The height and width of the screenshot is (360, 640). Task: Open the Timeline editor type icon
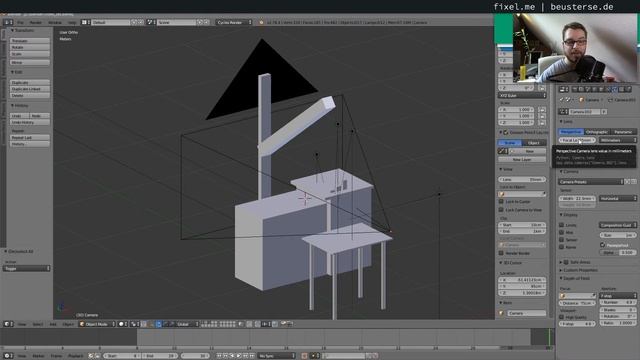pyautogui.click(x=8, y=356)
